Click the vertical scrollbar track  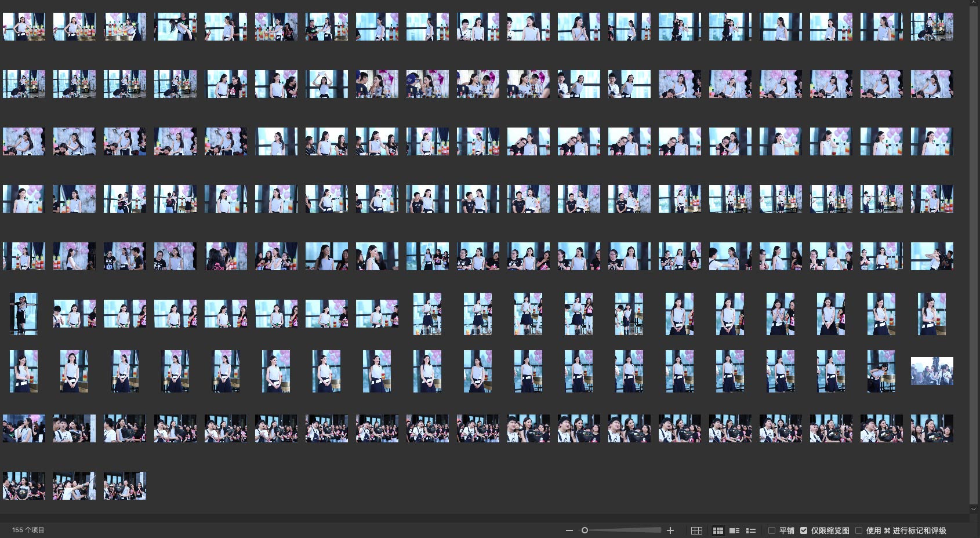click(974, 255)
